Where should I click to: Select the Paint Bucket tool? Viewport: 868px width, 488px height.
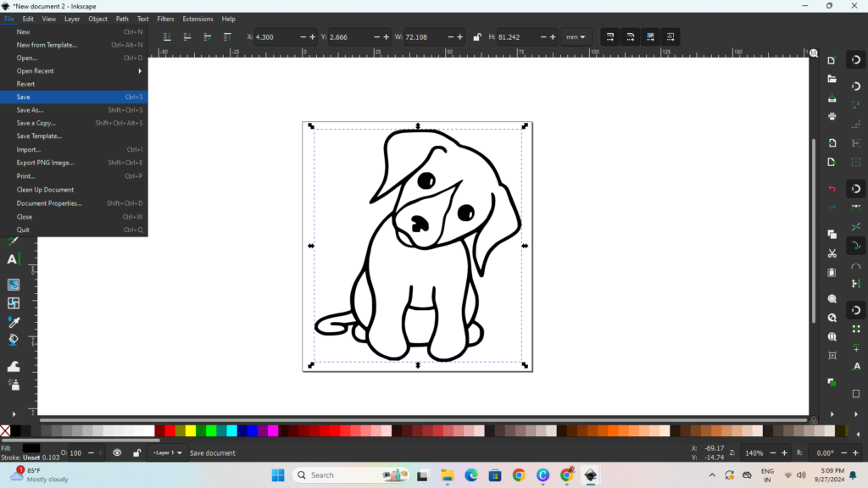coord(13,340)
